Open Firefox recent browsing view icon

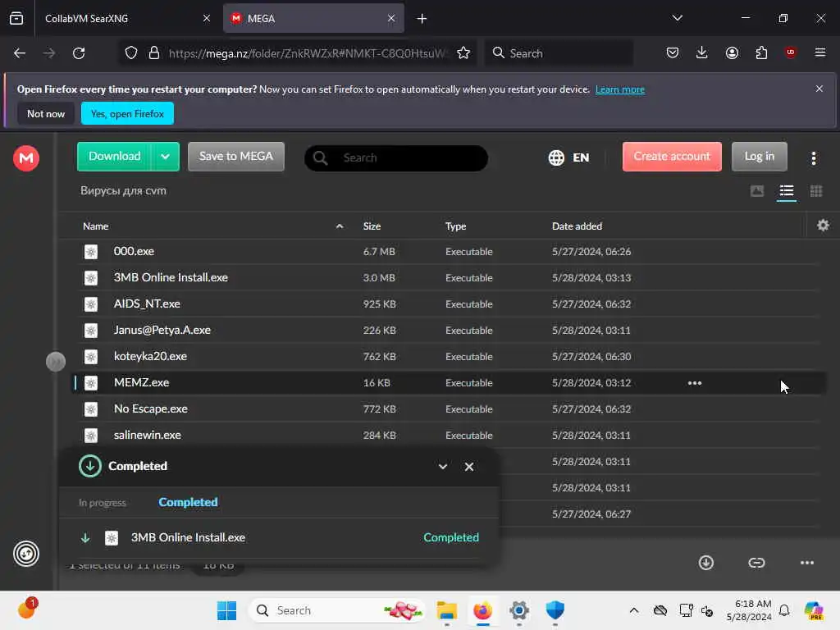tap(16, 19)
